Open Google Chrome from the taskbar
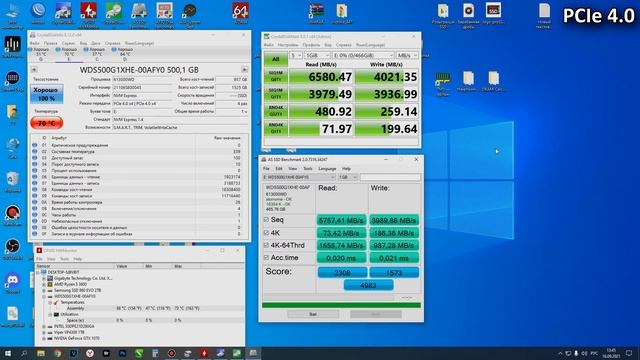The width and height of the screenshot is (640, 360). point(57,353)
